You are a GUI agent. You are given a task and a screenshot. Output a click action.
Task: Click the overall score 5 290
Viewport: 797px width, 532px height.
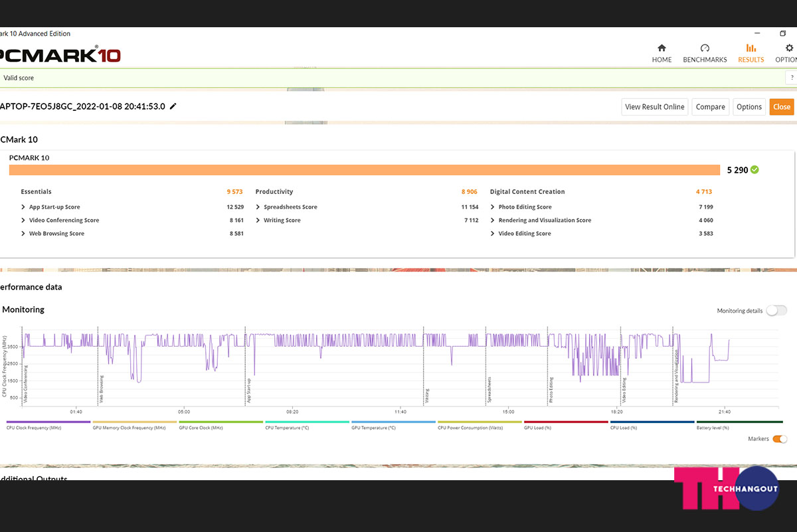[x=737, y=170]
